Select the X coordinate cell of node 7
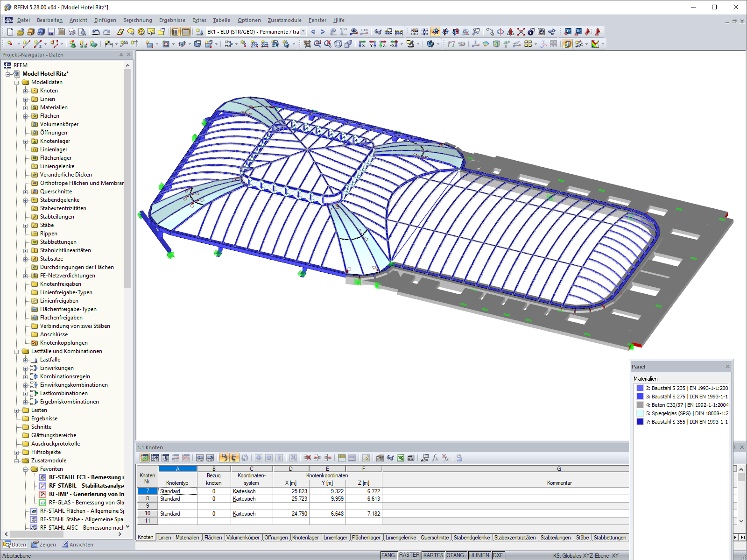 (290, 491)
